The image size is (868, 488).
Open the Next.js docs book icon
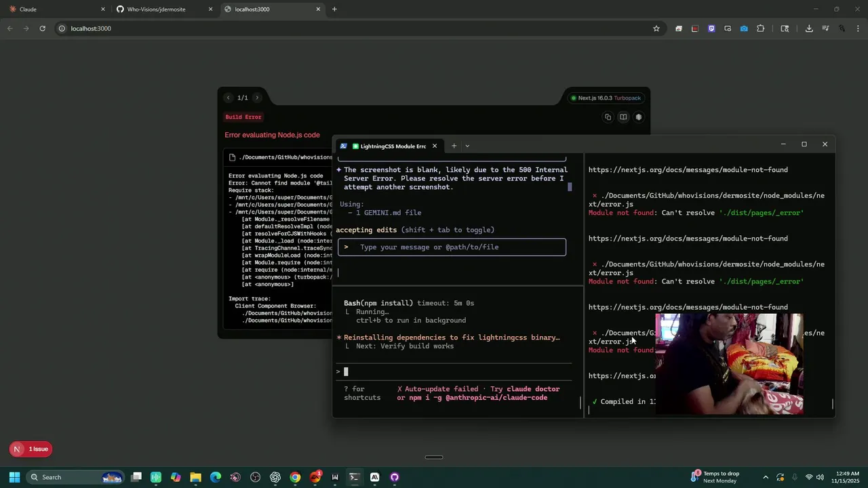click(x=623, y=117)
